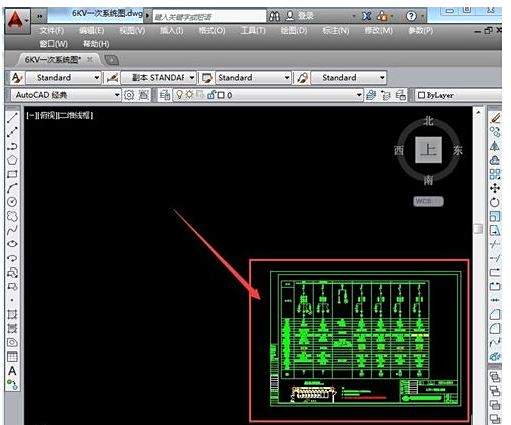511x425 pixels.
Task: Select the Line tool in draw toolbar
Action: pos(12,118)
